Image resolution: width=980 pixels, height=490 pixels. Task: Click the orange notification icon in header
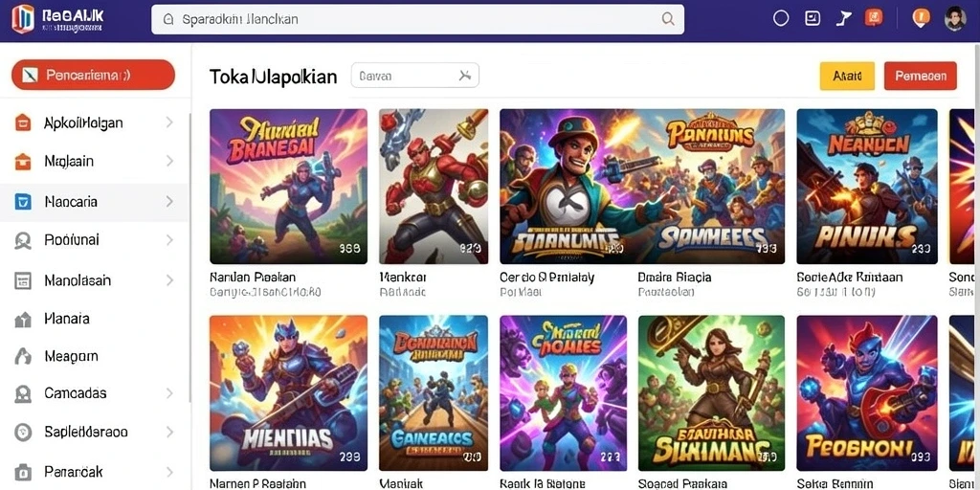click(921, 17)
